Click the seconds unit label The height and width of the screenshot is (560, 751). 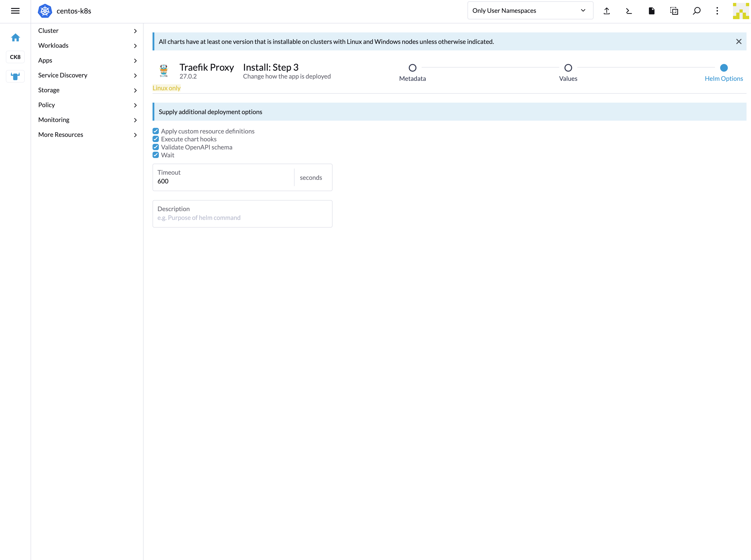point(311,178)
